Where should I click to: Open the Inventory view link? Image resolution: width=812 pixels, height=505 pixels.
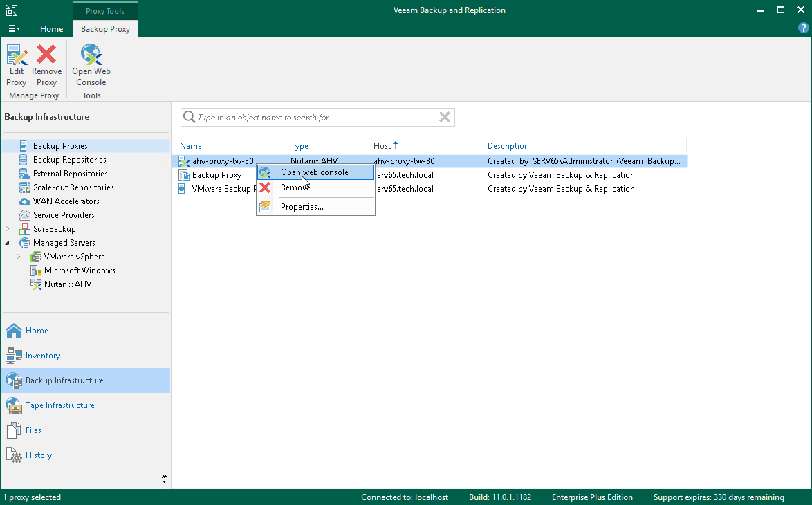pos(43,356)
